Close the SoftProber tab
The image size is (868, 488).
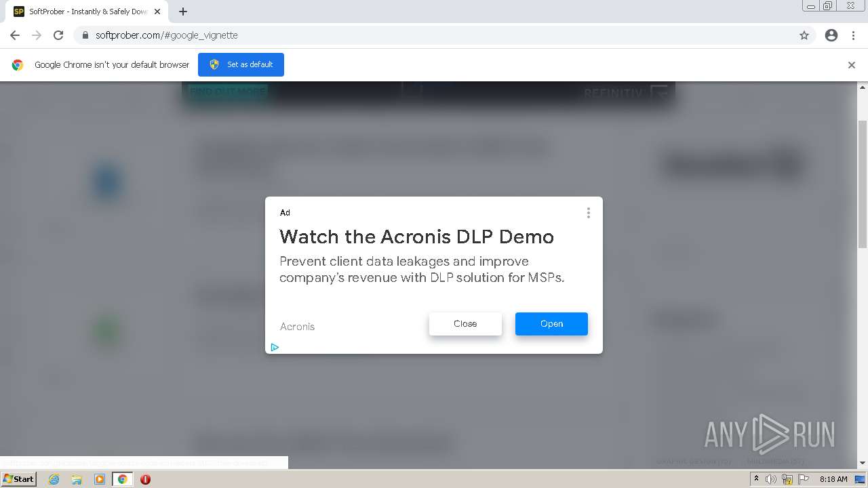coord(157,12)
